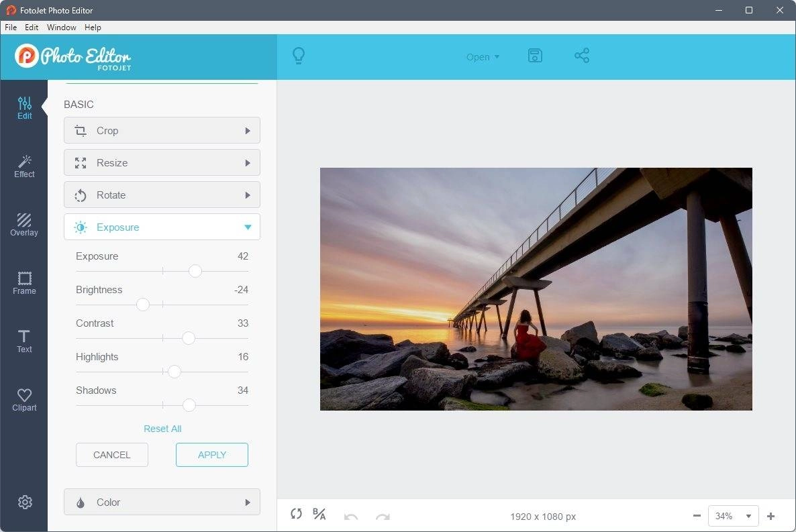Click the Shadows slider handle

point(189,405)
